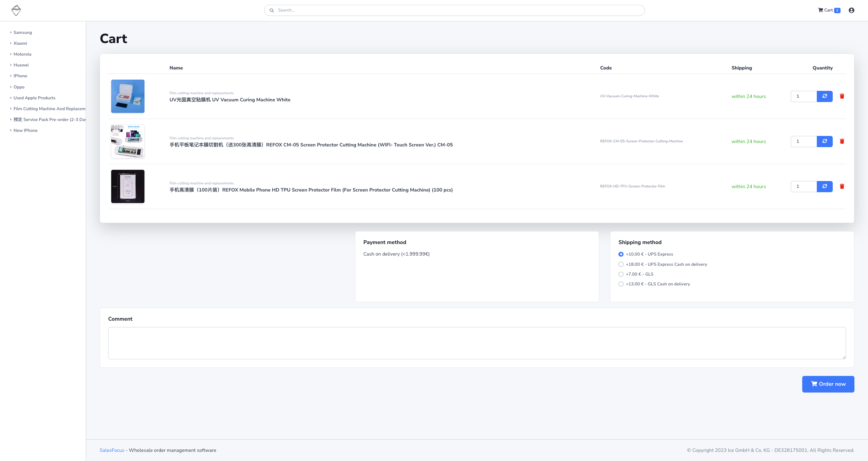Image resolution: width=868 pixels, height=461 pixels.
Task: Expand the Oppo category
Action: pos(19,87)
